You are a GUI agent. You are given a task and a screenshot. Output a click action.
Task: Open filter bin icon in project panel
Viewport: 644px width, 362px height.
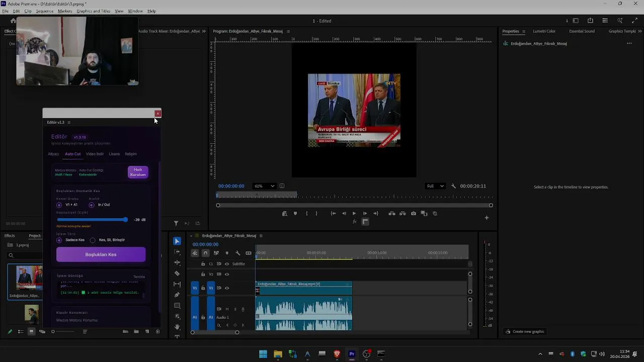(x=176, y=223)
